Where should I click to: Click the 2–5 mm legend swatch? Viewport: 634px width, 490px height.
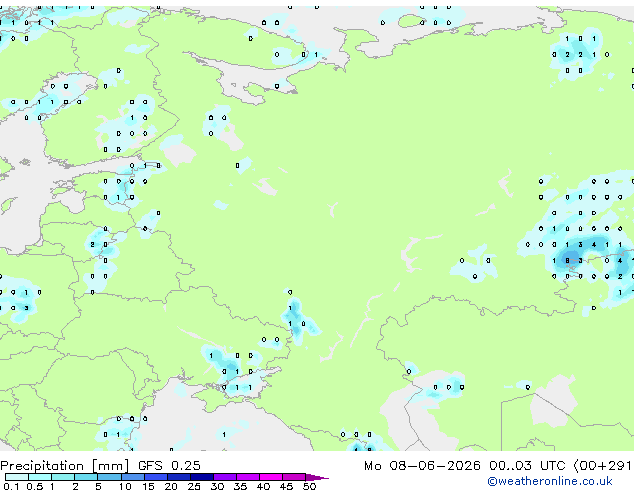pos(86,477)
